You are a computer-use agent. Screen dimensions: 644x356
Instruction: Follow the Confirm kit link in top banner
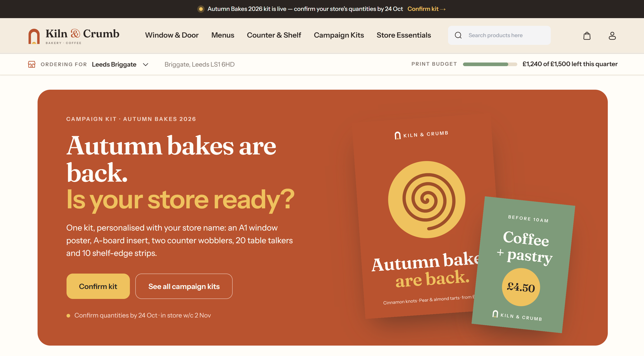(x=426, y=9)
